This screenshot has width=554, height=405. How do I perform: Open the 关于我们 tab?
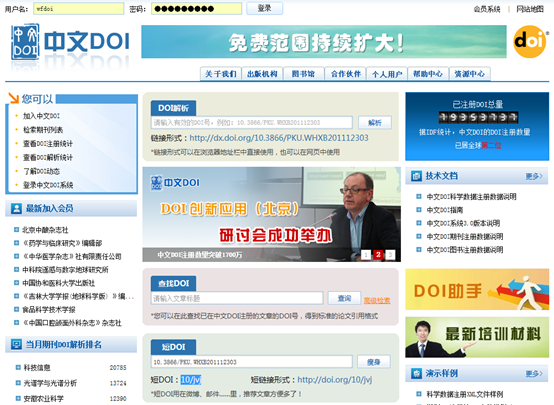(x=220, y=74)
